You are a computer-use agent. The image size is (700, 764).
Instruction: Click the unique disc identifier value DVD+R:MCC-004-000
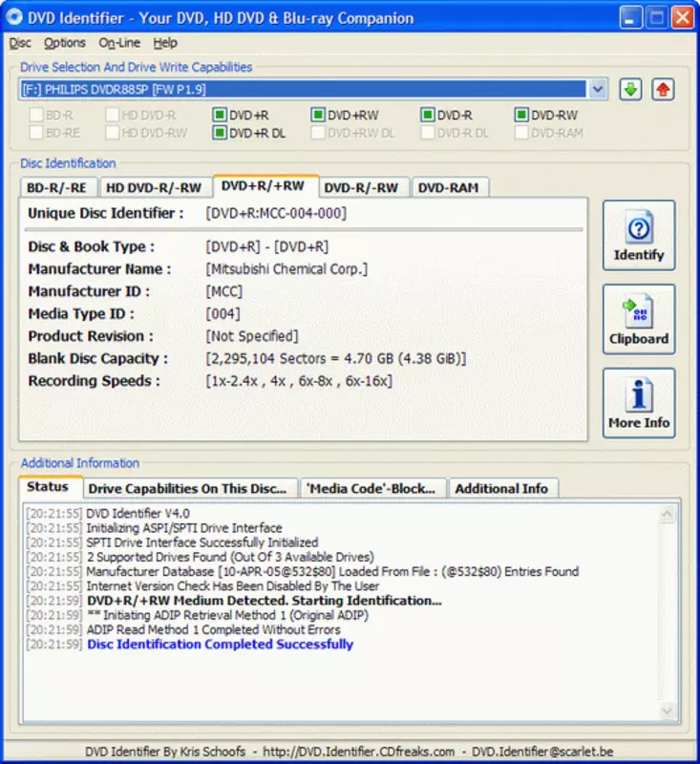(x=276, y=213)
